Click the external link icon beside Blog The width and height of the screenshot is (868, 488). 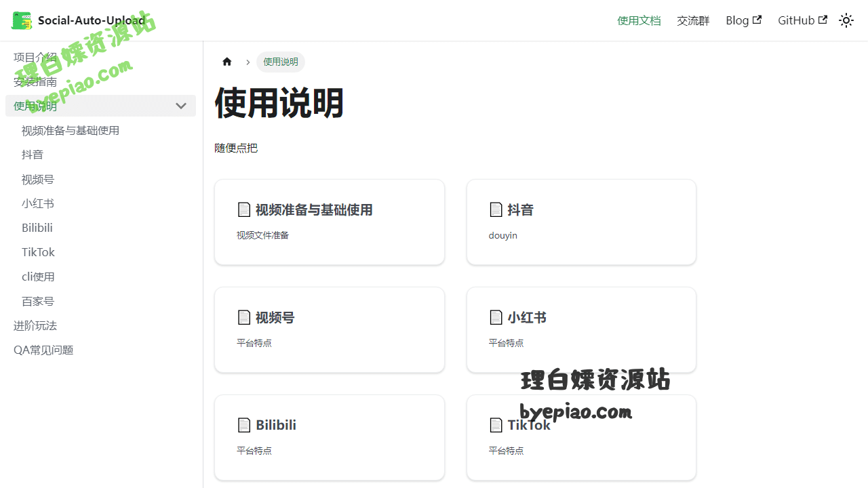tap(757, 20)
